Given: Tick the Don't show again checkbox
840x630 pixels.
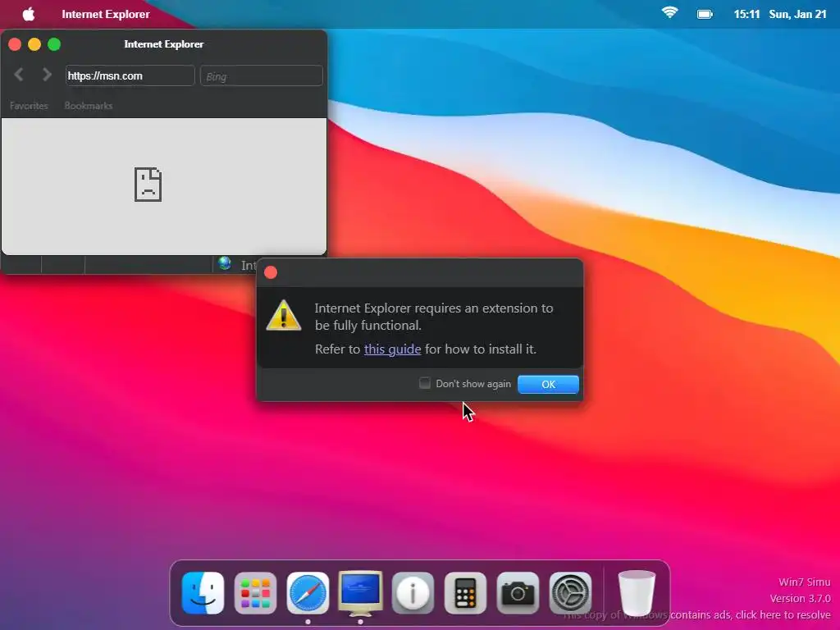Looking at the screenshot, I should 425,383.
